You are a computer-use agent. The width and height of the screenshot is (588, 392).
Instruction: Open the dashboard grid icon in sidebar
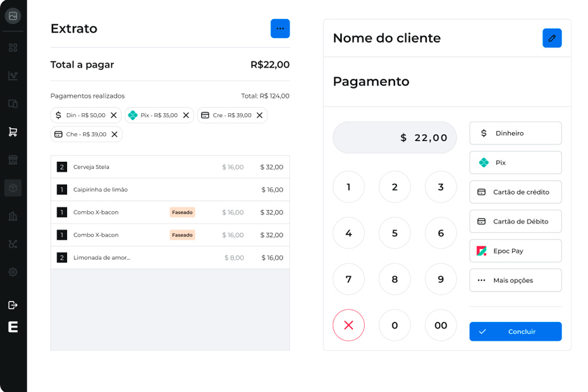pos(13,47)
